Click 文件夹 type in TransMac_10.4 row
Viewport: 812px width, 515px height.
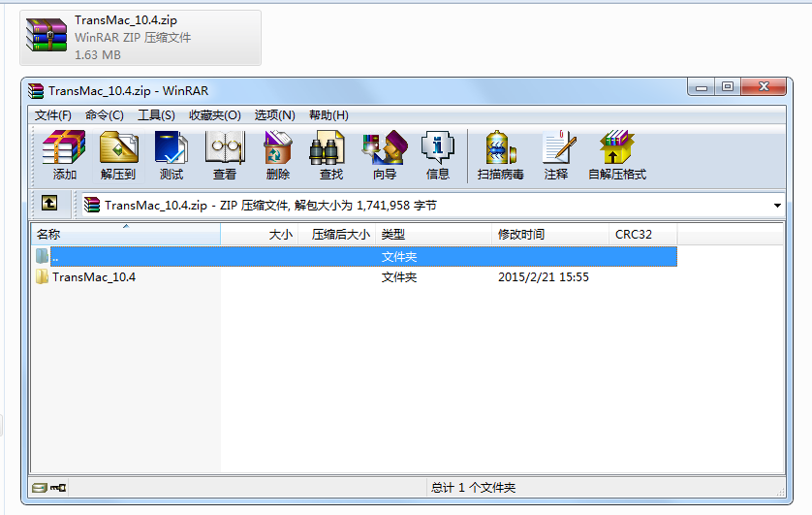(399, 277)
